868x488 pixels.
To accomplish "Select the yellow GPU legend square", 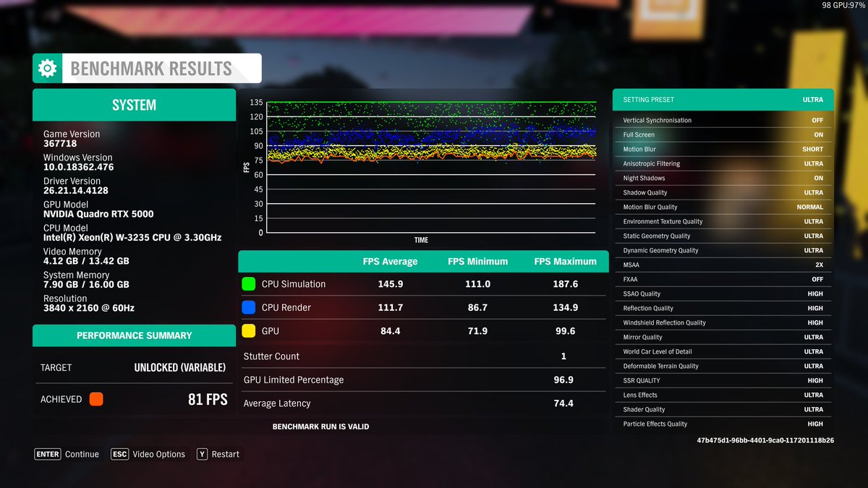I will (249, 331).
